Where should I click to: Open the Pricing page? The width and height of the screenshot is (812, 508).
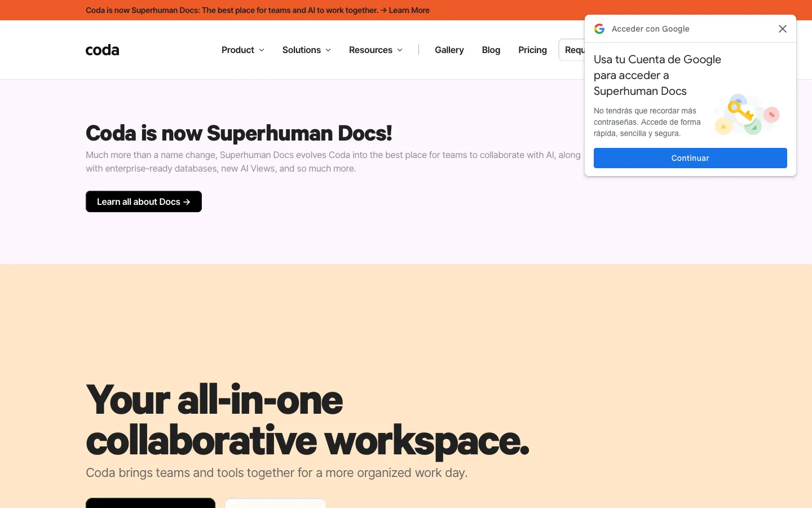pos(532,50)
